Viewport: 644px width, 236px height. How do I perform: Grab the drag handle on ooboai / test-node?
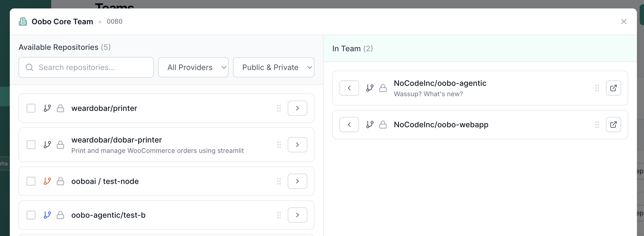[279, 181]
